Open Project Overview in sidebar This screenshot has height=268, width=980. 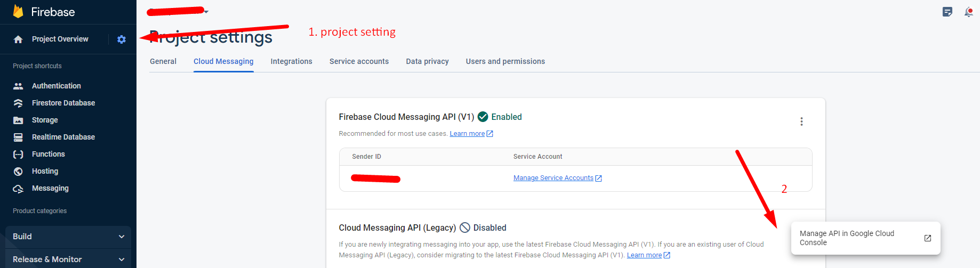(60, 39)
